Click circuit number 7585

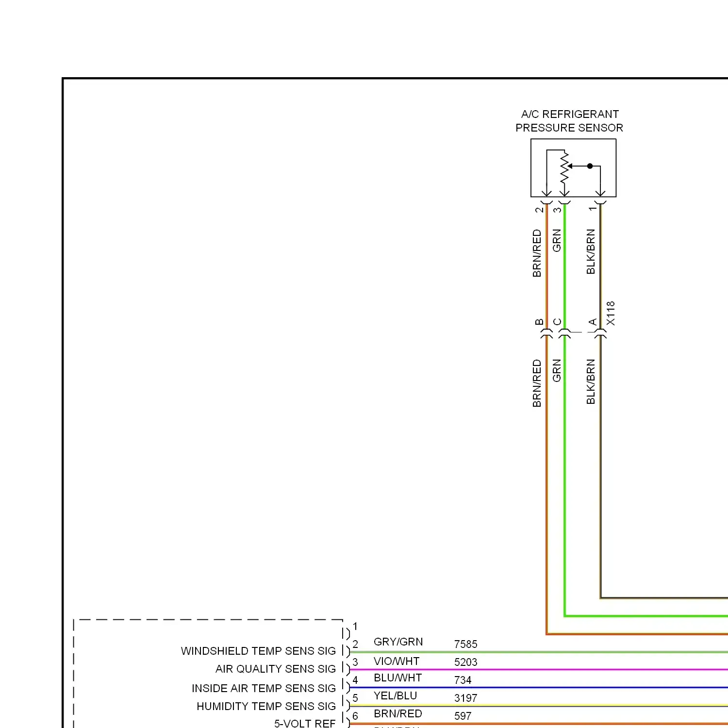point(465,644)
